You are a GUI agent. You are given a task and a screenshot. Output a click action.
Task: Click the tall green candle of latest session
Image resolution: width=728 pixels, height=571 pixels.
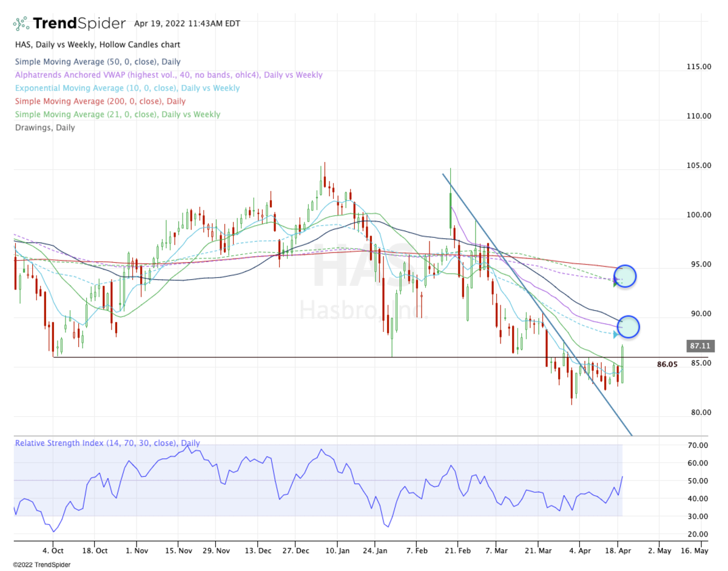pos(622,364)
